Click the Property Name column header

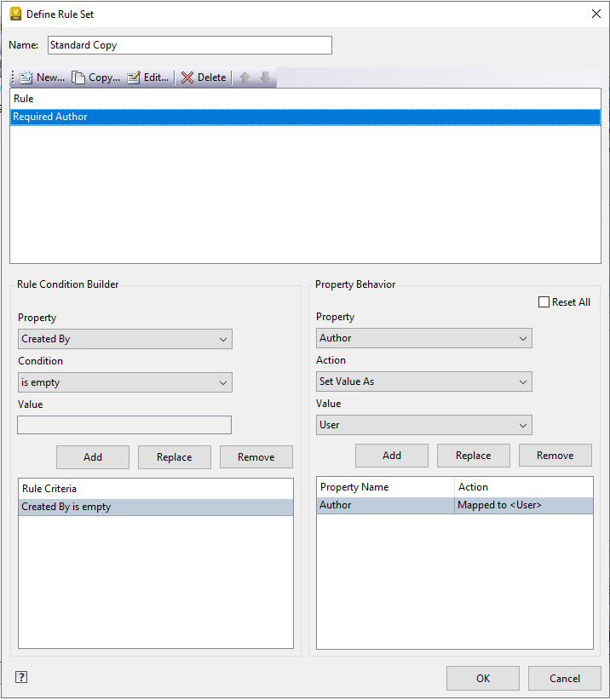[x=385, y=487]
